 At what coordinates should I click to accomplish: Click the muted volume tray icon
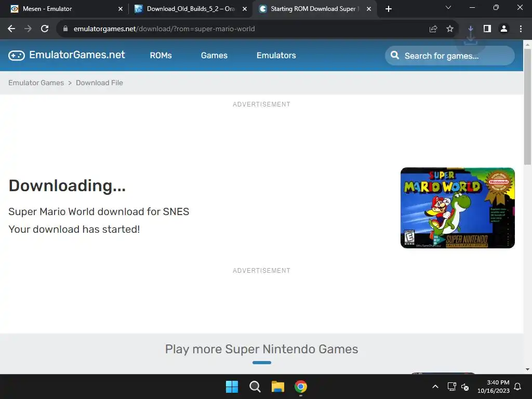[465, 387]
